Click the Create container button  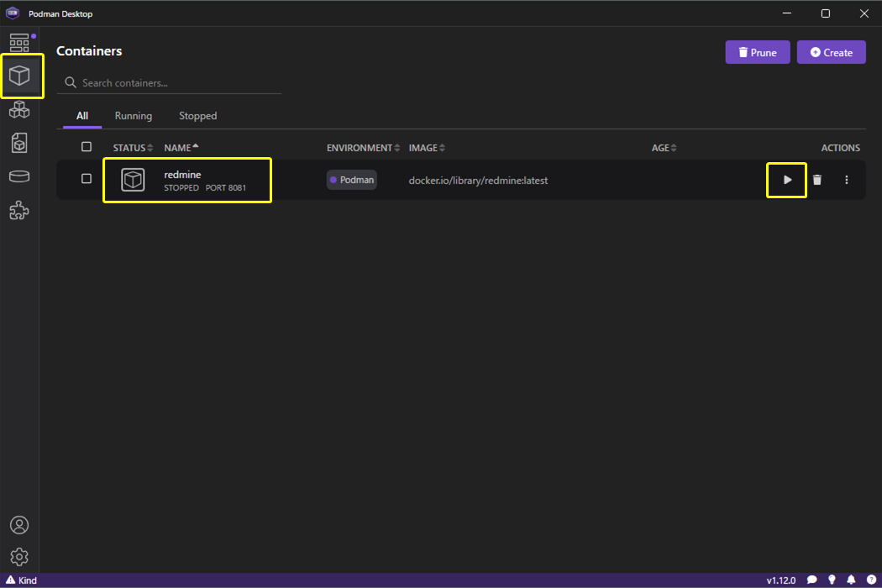tap(831, 52)
